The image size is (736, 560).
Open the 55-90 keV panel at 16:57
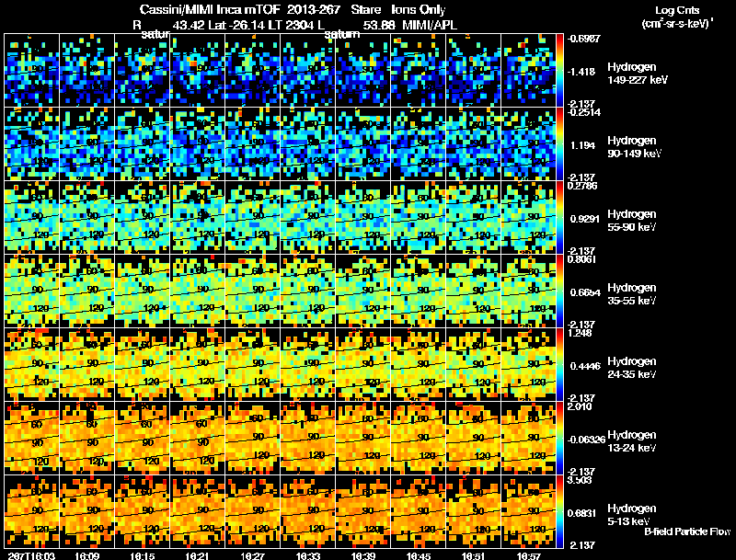pos(528,218)
